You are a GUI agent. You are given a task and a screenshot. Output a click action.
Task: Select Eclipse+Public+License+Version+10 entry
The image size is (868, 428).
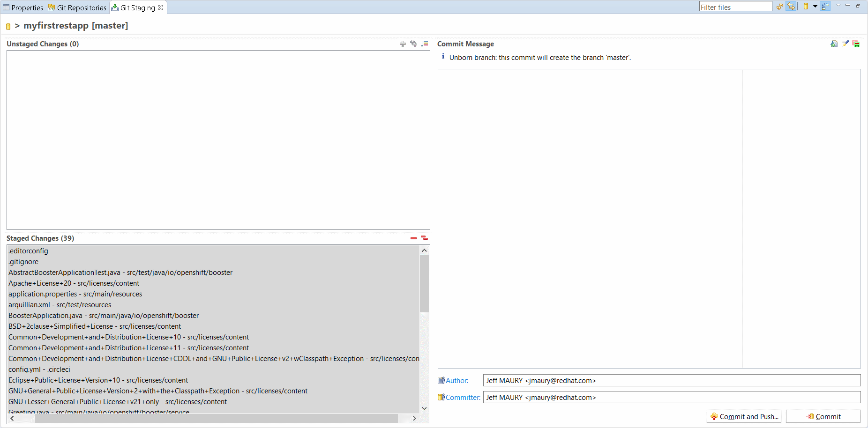(x=213, y=380)
